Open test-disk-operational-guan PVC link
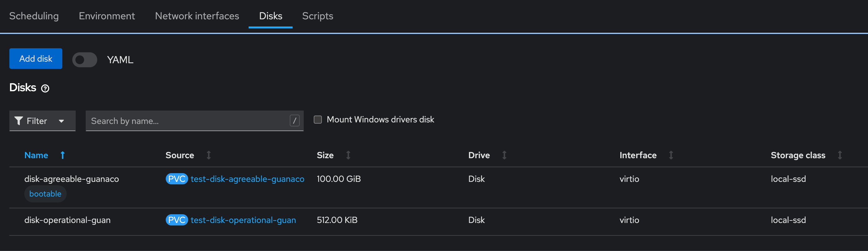868x251 pixels. tap(243, 220)
